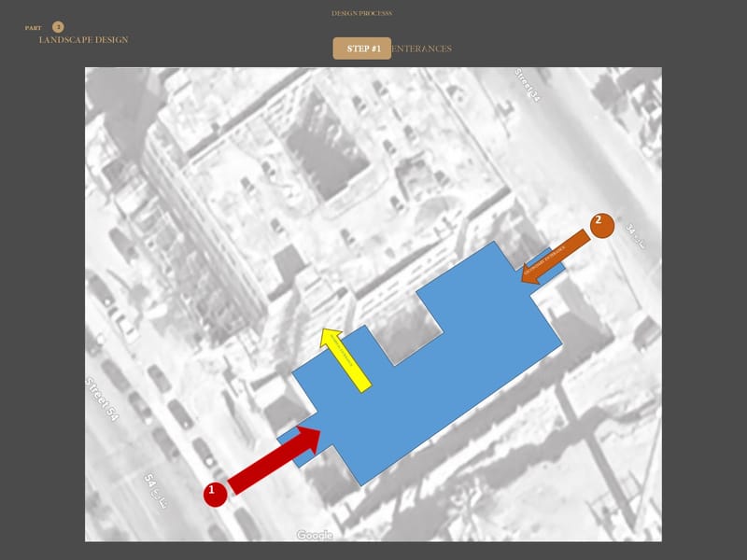Screen dimensions: 747x560
Task: Click the Arabic 54 street label near marker 2
Action: (635, 238)
